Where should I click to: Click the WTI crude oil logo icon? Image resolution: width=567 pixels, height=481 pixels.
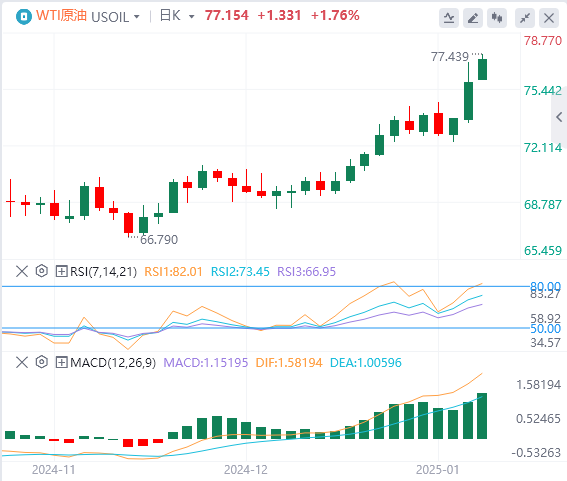24,17
